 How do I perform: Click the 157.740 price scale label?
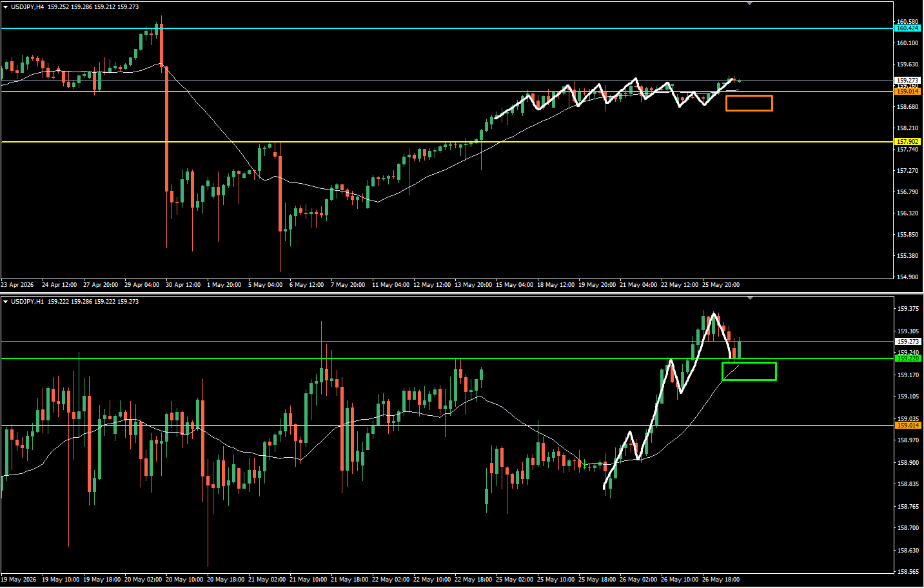click(907, 150)
